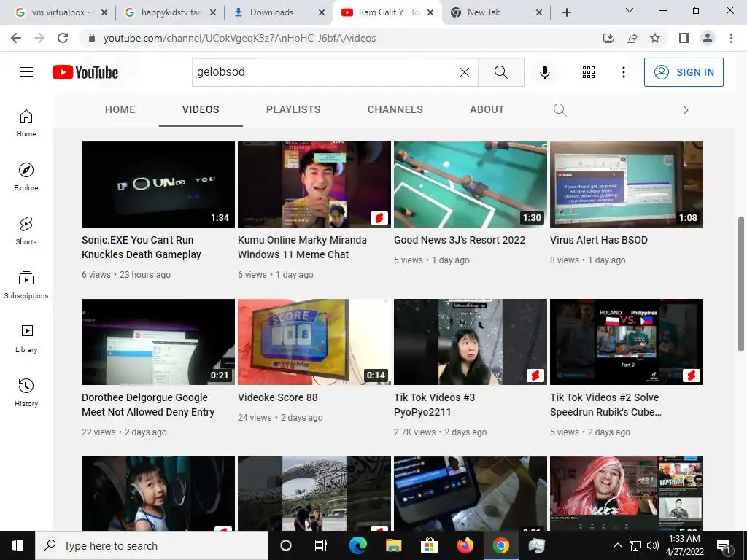Open Dorothee Delgorgue Google Meet video title
The image size is (747, 560).
(x=148, y=405)
